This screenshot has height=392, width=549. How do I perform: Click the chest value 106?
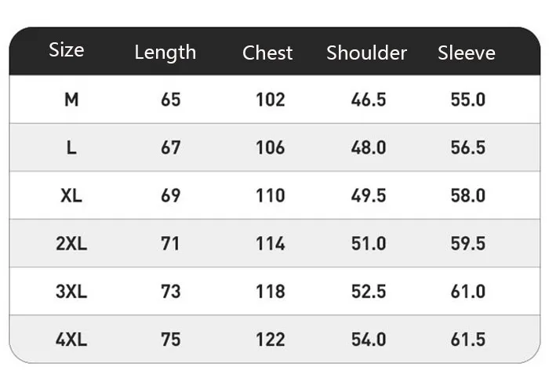click(x=270, y=147)
